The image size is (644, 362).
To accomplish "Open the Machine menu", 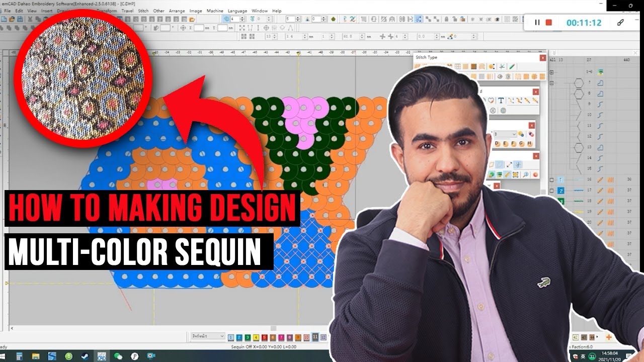I will click(x=215, y=11).
